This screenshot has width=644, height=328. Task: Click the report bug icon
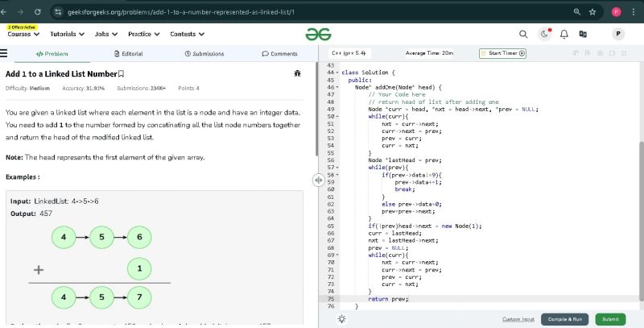click(x=298, y=73)
